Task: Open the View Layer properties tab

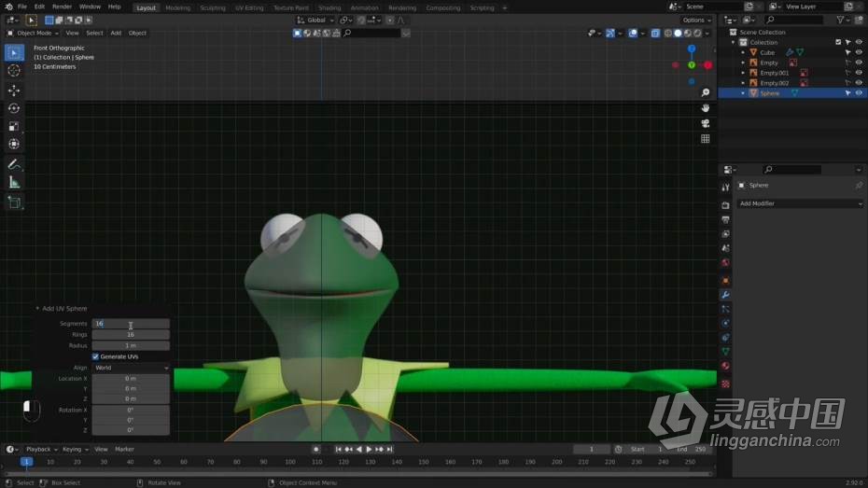Action: coord(725,234)
